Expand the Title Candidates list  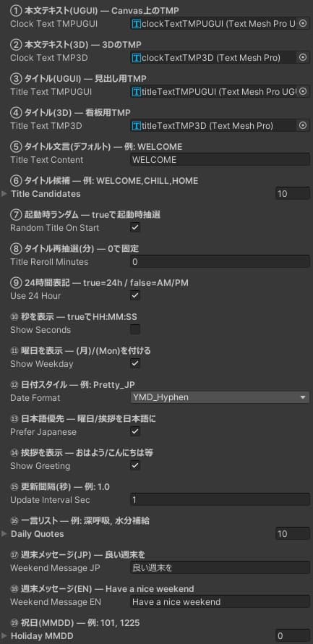pos(4,193)
